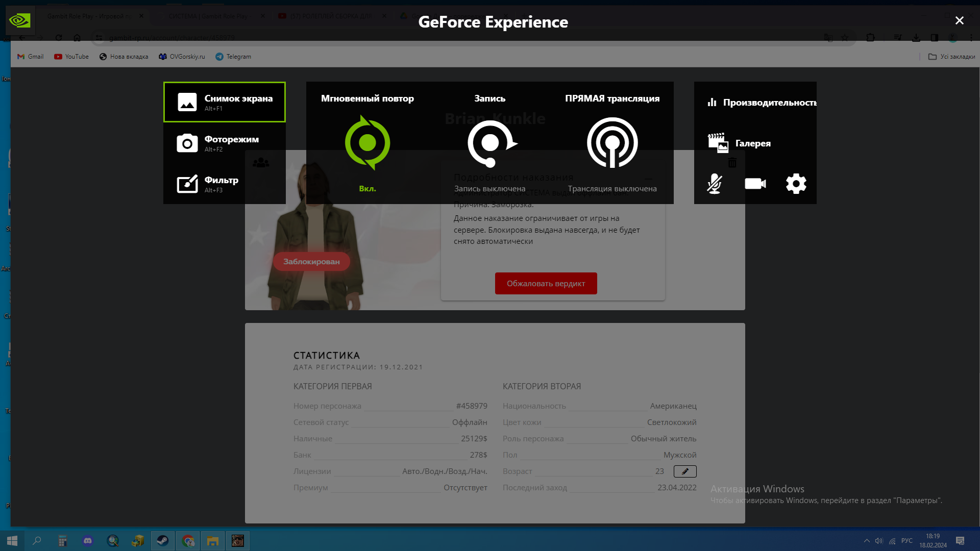Click the NVIDIA logo icon
This screenshot has height=551, width=980.
pos(20,20)
